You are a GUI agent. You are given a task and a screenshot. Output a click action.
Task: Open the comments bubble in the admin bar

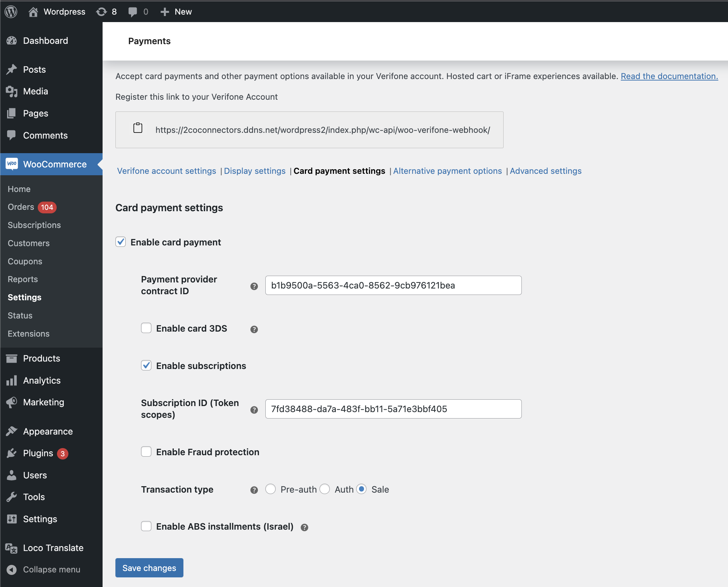(x=133, y=11)
